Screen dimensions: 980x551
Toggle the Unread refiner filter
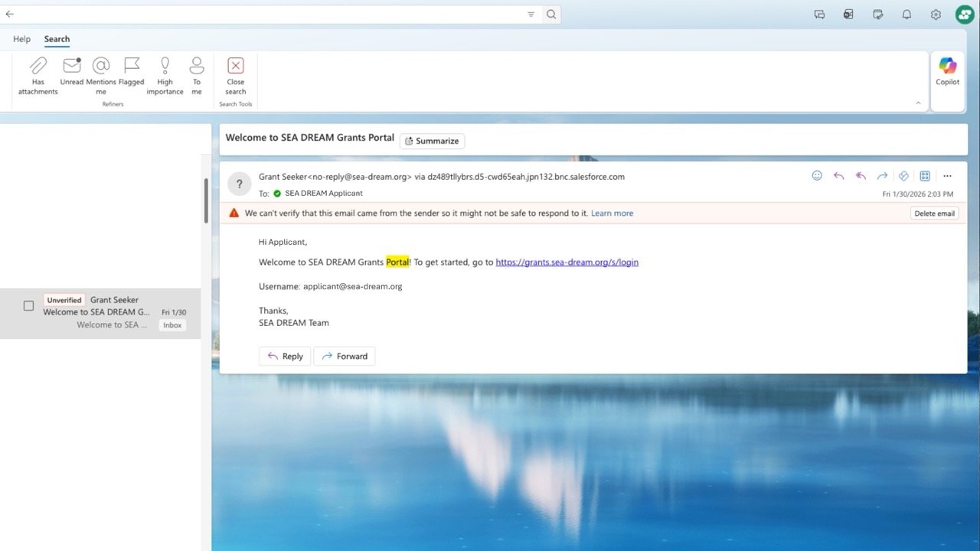click(x=72, y=73)
